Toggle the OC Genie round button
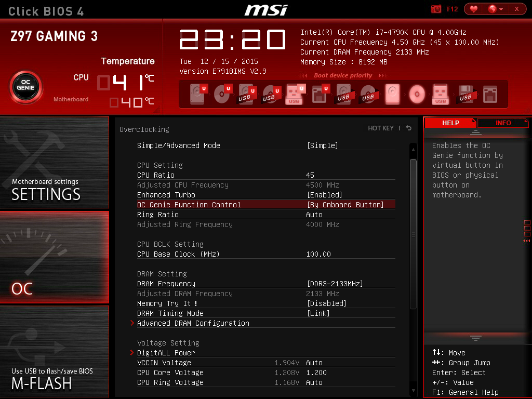The height and width of the screenshot is (399, 532). point(26,87)
